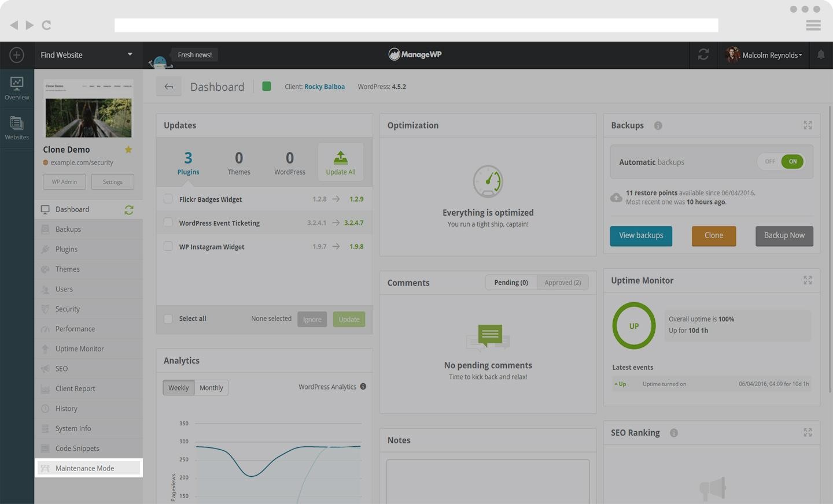Check the WordPress Event Ticketing checkbox
Viewport: 833px width, 504px height.
[x=168, y=223]
